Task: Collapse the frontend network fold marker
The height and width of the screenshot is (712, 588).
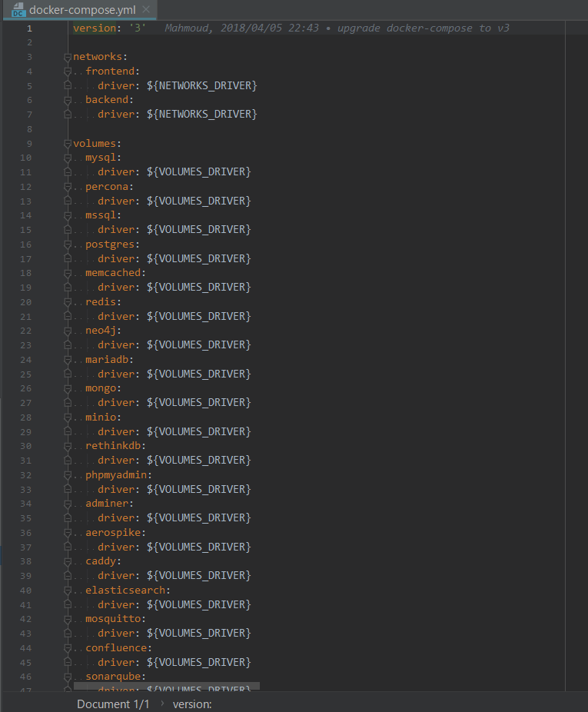Action: 68,72
